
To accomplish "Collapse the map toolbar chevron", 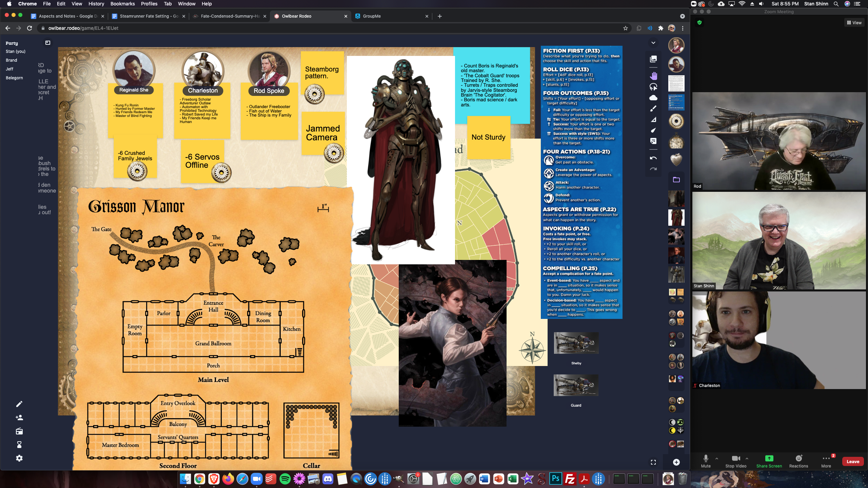I will 653,43.
